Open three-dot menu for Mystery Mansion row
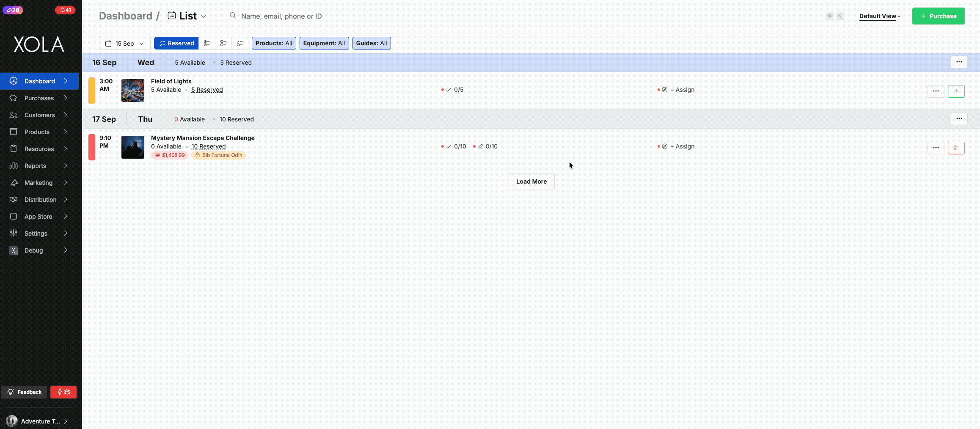 (936, 148)
